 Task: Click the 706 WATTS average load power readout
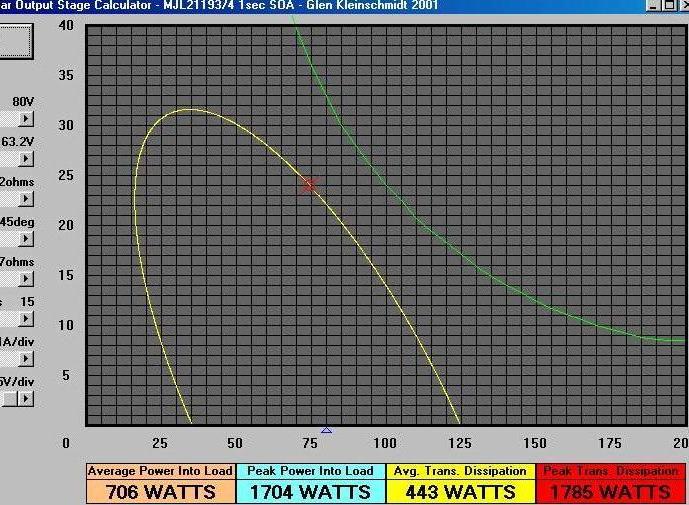161,491
